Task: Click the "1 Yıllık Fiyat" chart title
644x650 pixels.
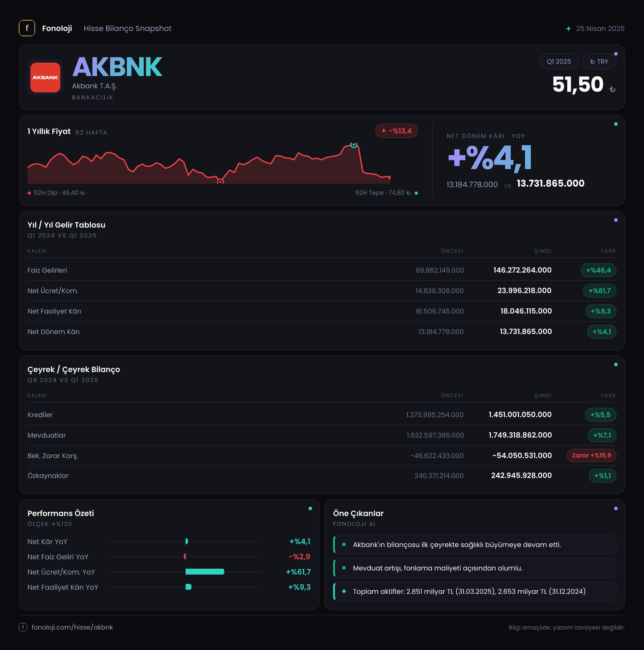Action: pos(49,131)
